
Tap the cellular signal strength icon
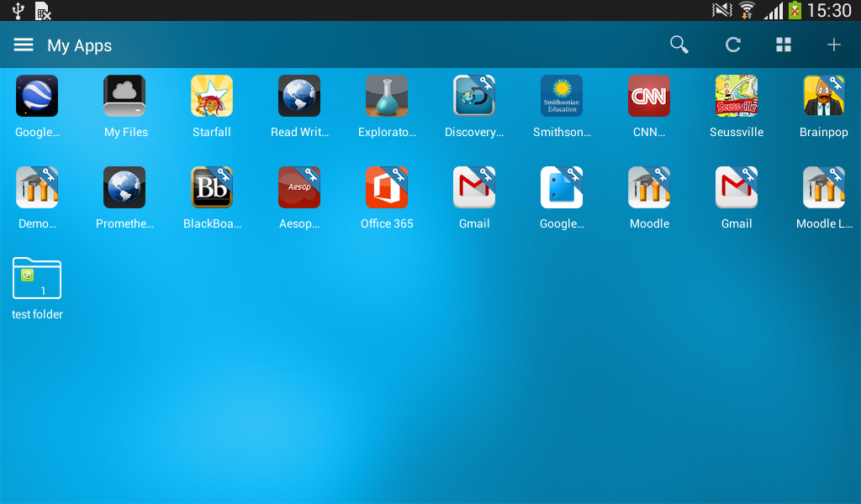pyautogui.click(x=774, y=11)
